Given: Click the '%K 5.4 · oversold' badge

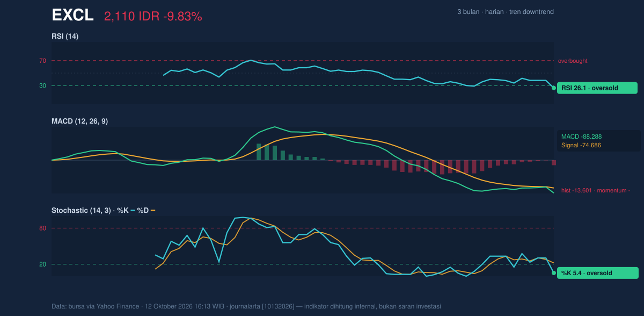Looking at the screenshot, I should (x=597, y=273).
